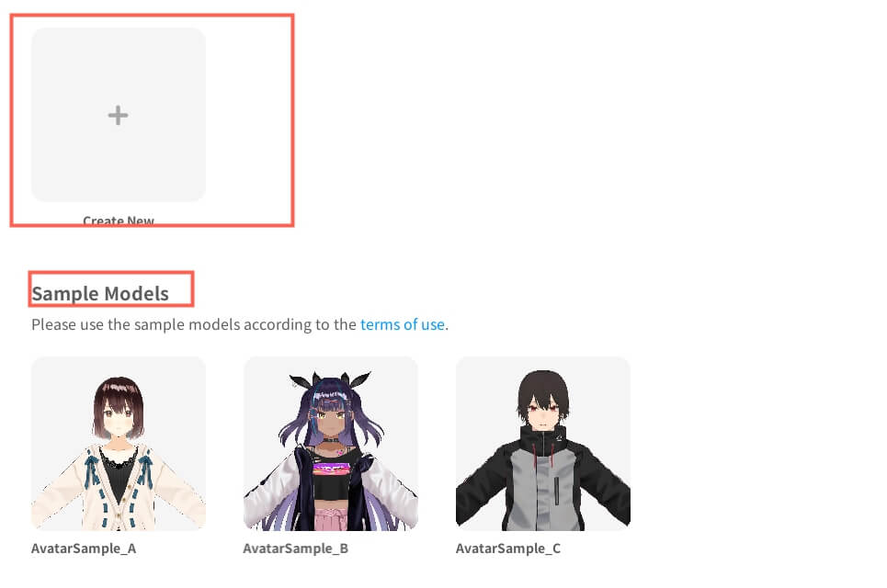The image size is (887, 588).
Task: Select the short brown-haired girl avatar
Action: click(x=119, y=443)
